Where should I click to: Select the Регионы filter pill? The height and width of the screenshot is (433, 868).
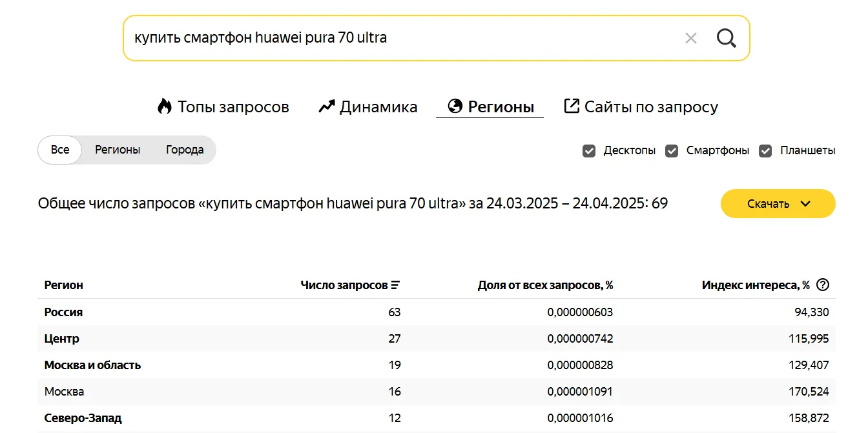click(118, 150)
